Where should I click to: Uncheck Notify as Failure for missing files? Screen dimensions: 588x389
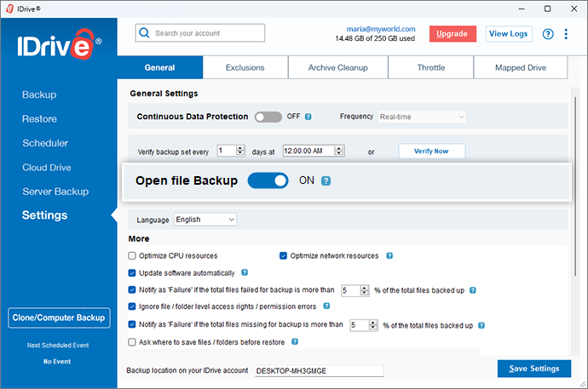tap(132, 324)
